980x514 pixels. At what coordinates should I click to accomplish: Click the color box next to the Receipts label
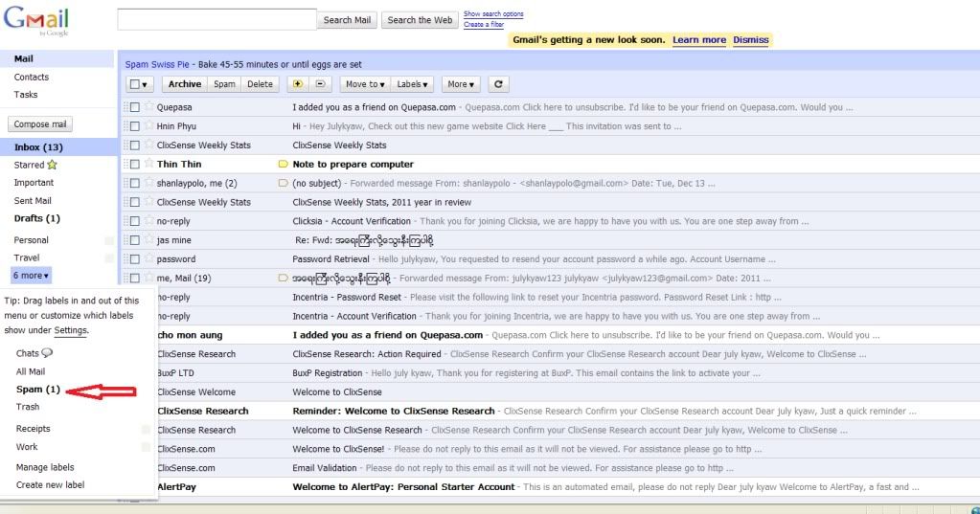[146, 429]
